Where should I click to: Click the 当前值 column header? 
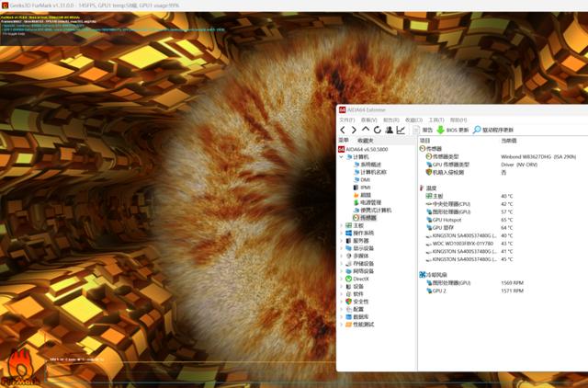coord(509,141)
